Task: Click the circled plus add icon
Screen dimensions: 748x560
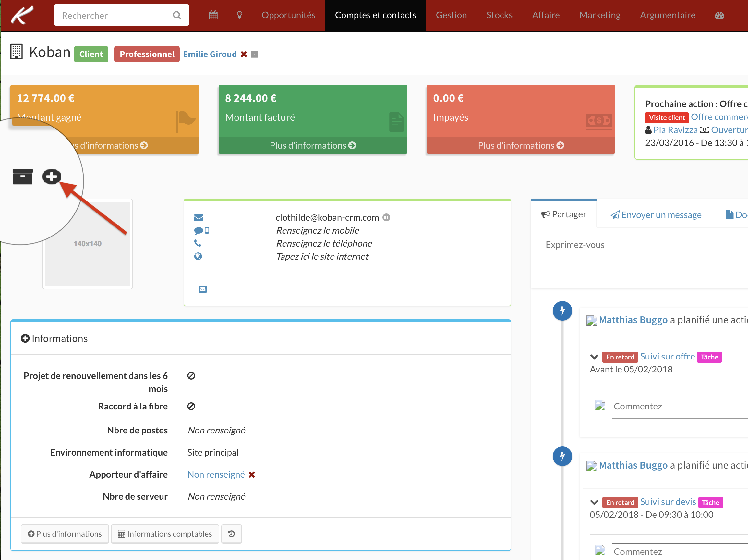Action: coord(51,177)
